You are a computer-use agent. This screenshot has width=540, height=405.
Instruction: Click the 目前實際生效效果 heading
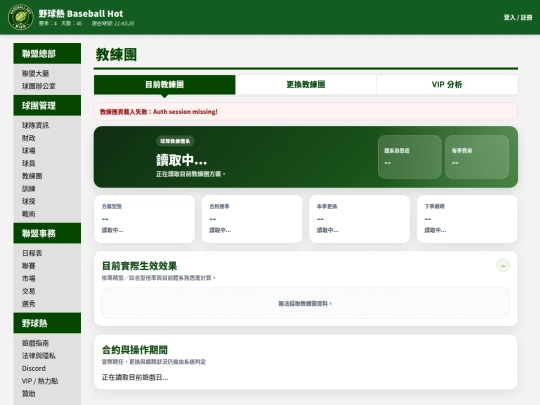point(139,266)
